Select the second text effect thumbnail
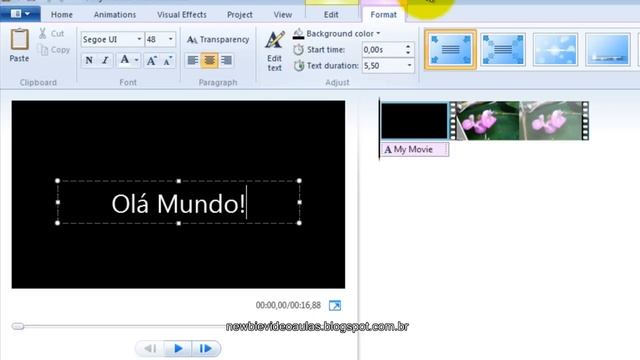The image size is (640, 360). [503, 50]
